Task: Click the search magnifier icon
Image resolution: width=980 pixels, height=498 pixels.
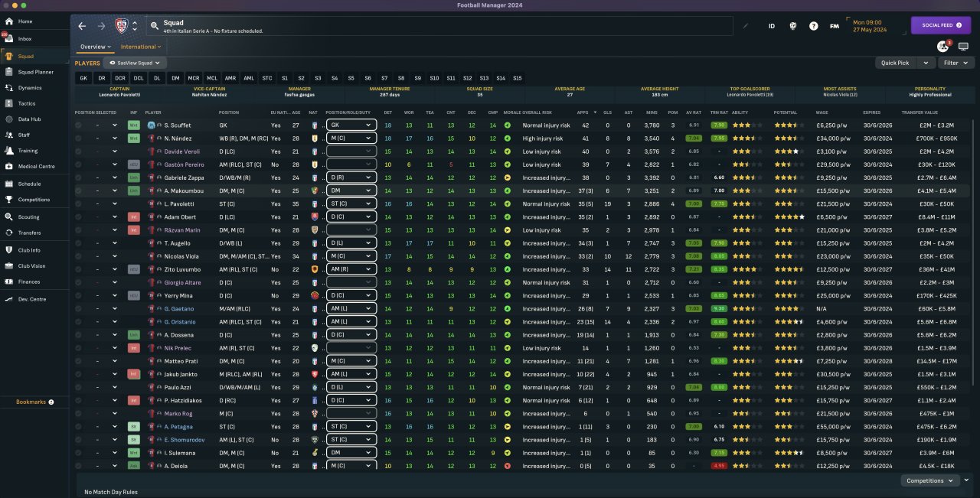Action: (x=155, y=25)
